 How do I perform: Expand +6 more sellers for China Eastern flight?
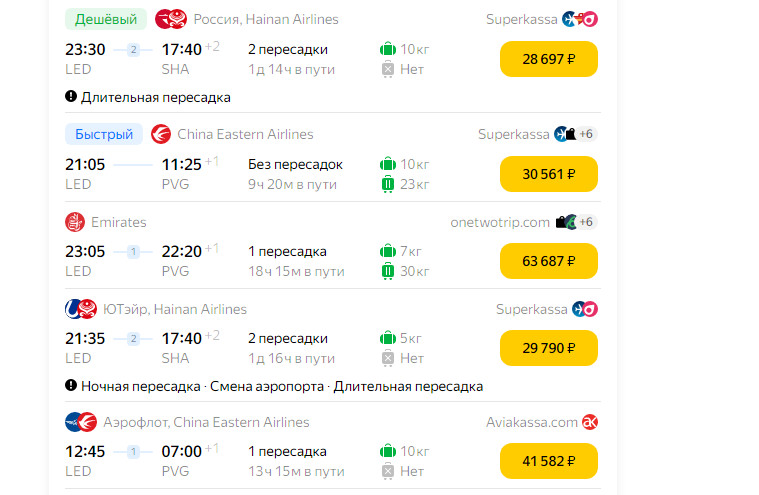point(586,134)
